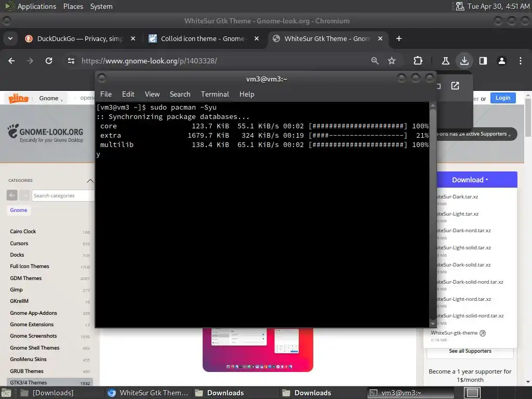Screen dimensions: 532x399
Task: Open the Cairo Clock category
Action: click(x=23, y=231)
